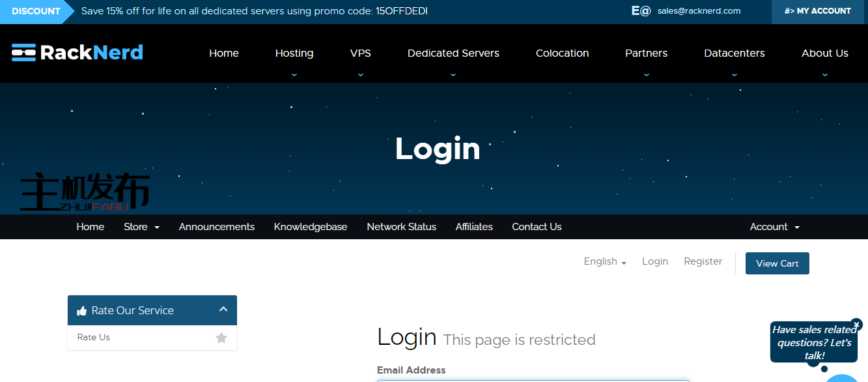868x382 pixels.
Task: Open the Hosting dropdown menu
Action: 294,53
